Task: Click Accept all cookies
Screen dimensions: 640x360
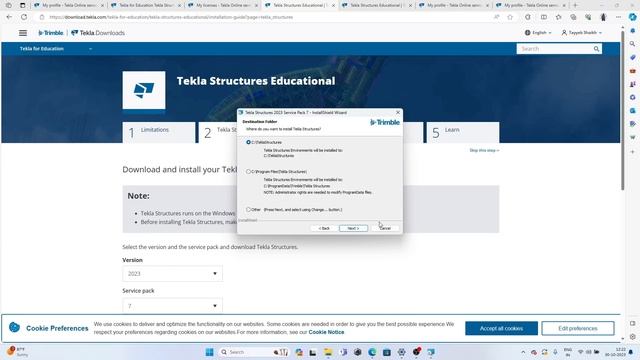Action: 501,328
